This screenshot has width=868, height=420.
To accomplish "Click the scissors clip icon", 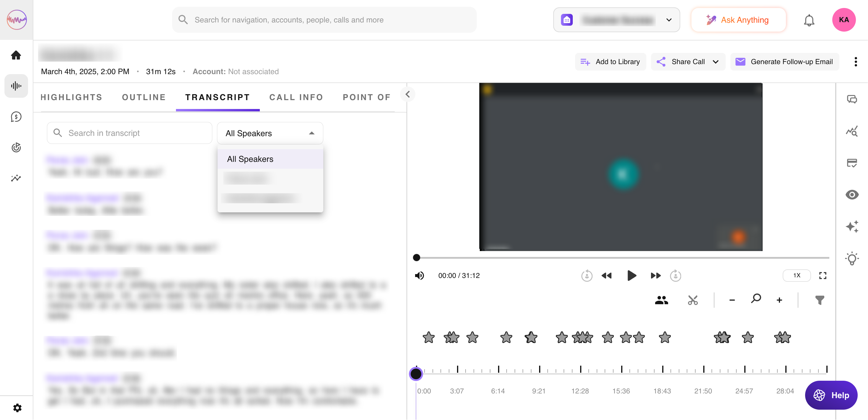I will pyautogui.click(x=692, y=300).
